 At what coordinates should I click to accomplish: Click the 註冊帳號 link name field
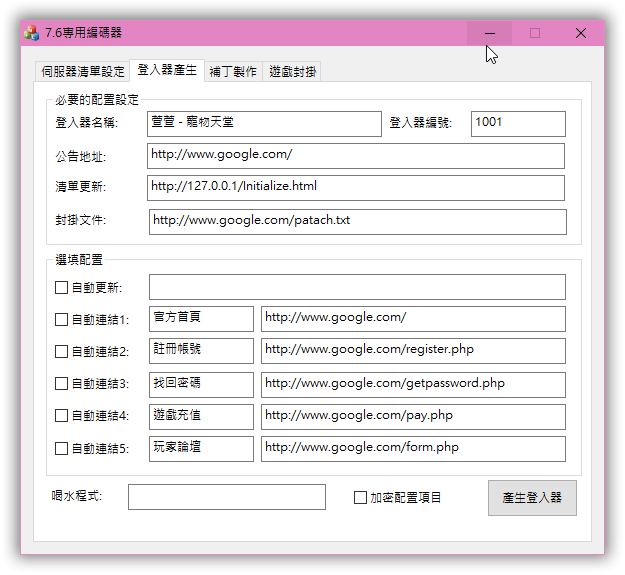(201, 351)
